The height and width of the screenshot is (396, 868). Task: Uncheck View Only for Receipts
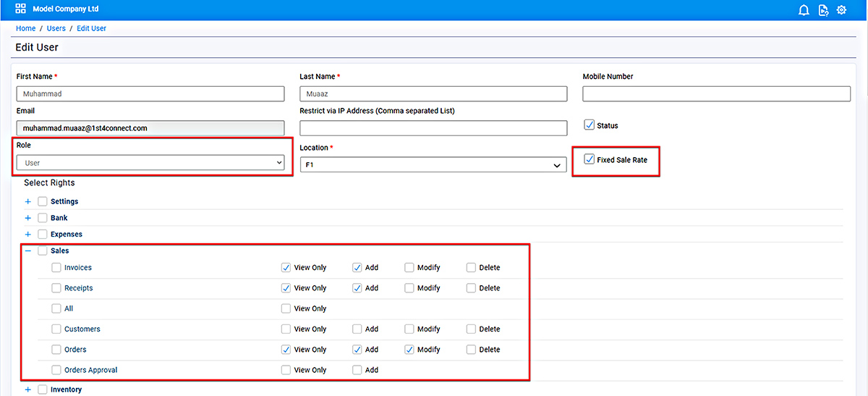click(286, 288)
